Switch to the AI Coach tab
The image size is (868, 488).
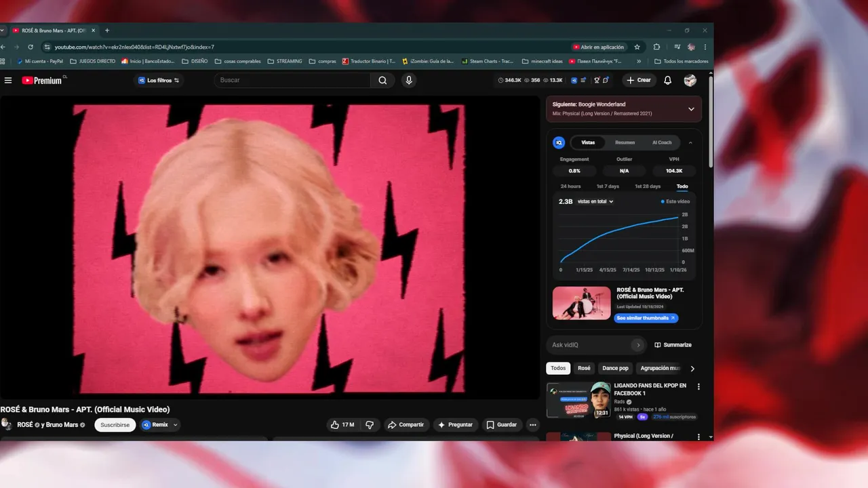pyautogui.click(x=662, y=142)
